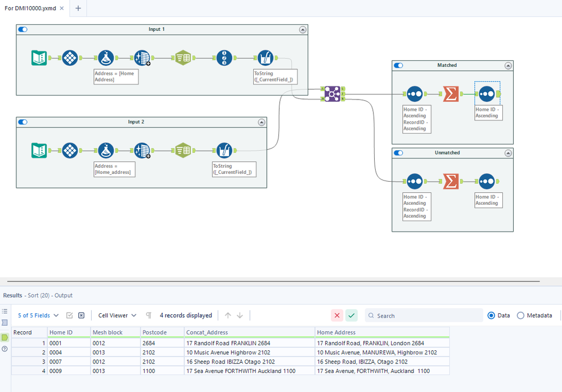Click the Concat_Address column header
The width and height of the screenshot is (562, 392).
click(249, 332)
